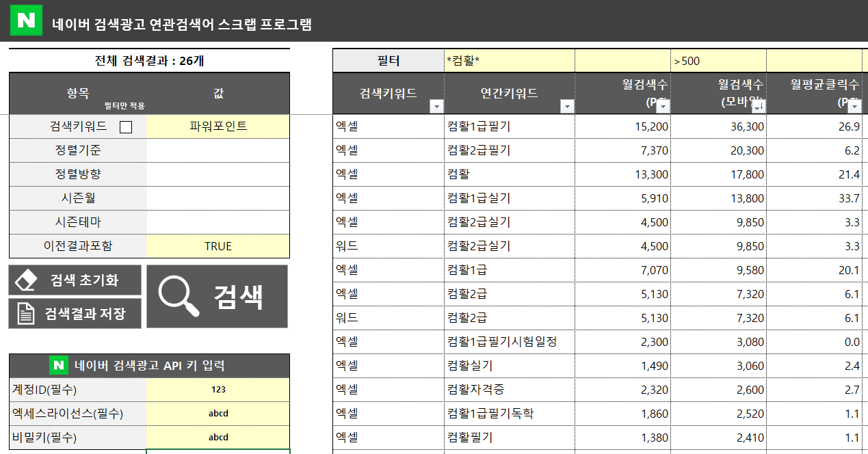Click the 2,300 PC search count cell

622,342
